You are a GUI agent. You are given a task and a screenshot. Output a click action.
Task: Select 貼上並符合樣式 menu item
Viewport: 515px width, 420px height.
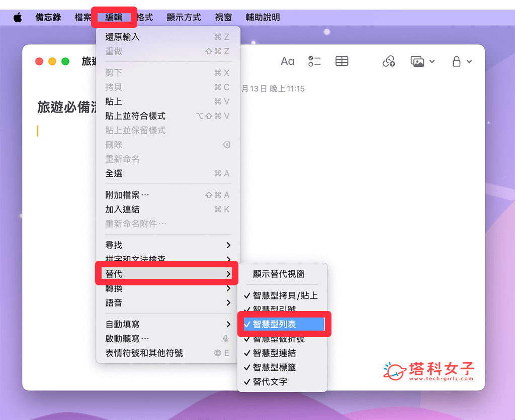pyautogui.click(x=168, y=116)
